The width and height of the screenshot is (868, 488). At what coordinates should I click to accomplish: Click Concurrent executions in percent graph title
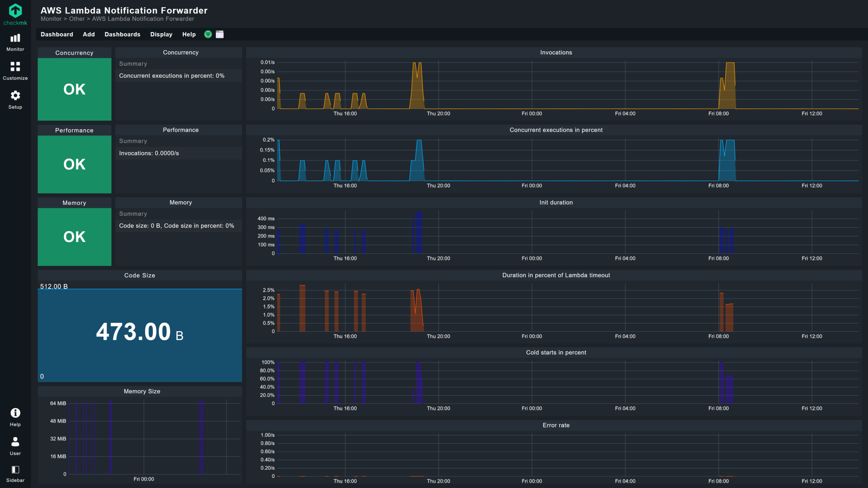click(x=556, y=130)
